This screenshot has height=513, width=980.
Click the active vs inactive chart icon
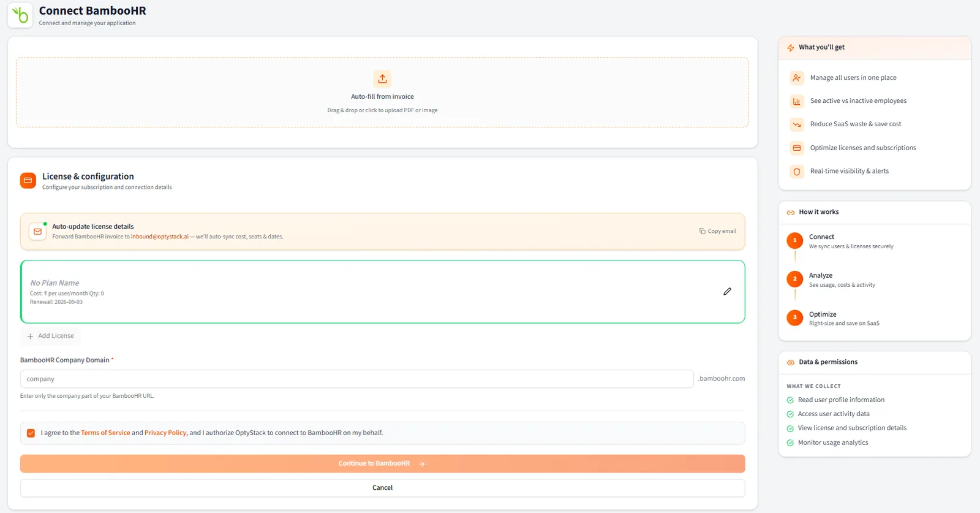796,101
